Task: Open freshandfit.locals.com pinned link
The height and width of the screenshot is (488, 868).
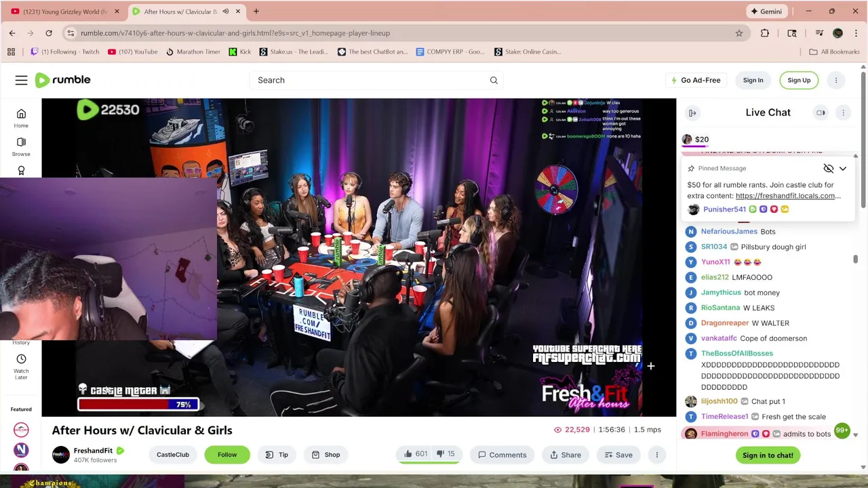Action: [x=788, y=196]
